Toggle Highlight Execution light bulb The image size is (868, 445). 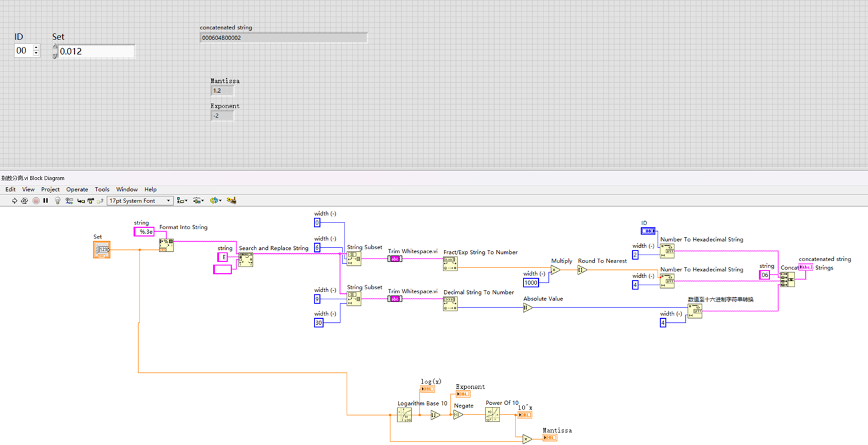[x=57, y=200]
